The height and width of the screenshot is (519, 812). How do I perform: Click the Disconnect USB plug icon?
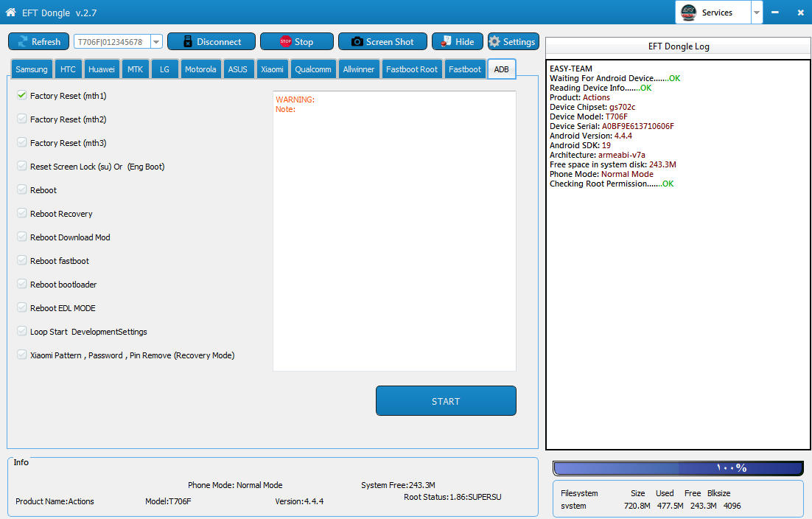coord(187,42)
